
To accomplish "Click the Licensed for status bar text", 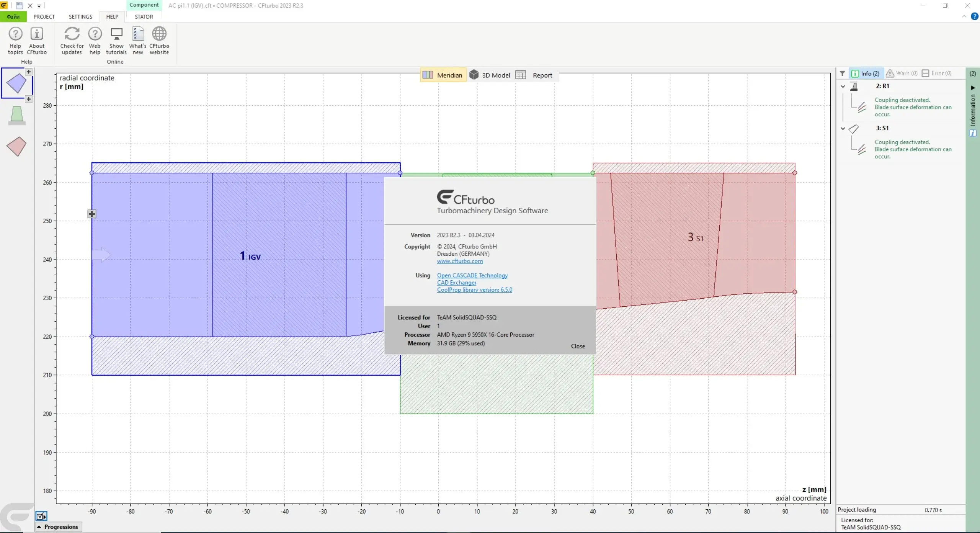I will click(871, 524).
